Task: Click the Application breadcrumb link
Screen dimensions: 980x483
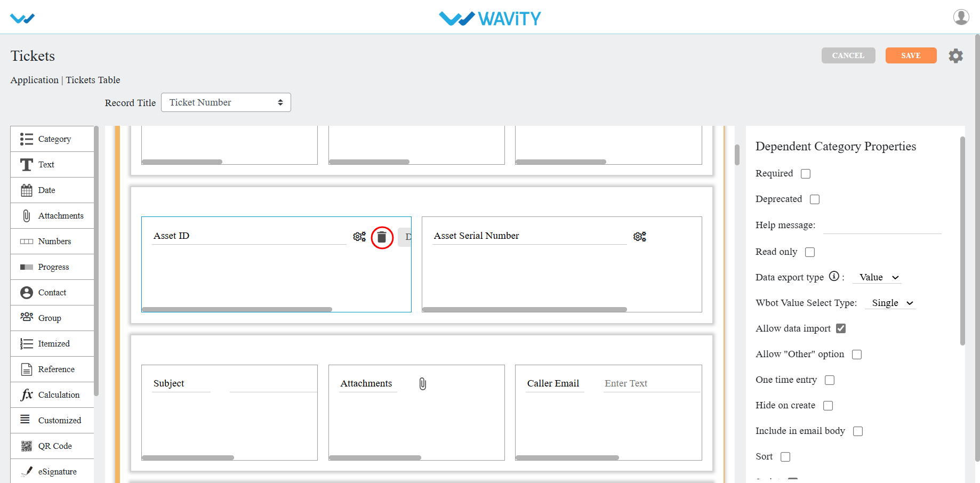Action: click(35, 80)
